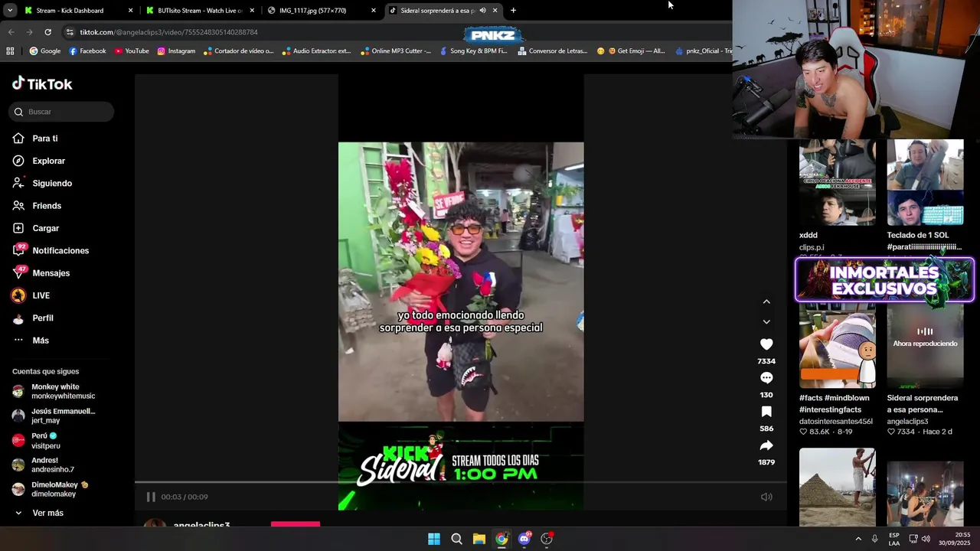The width and height of the screenshot is (980, 551).
Task: View site information icon in address bar
Action: 70,32
